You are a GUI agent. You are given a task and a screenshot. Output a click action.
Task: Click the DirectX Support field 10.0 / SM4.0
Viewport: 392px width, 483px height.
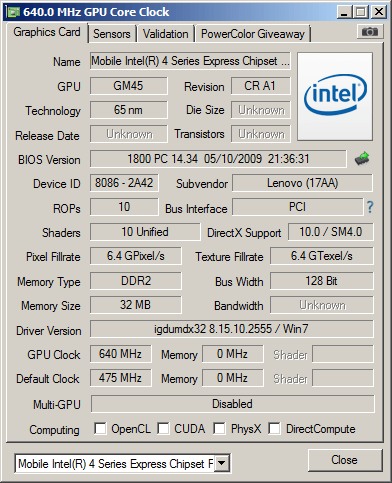[x=331, y=232]
